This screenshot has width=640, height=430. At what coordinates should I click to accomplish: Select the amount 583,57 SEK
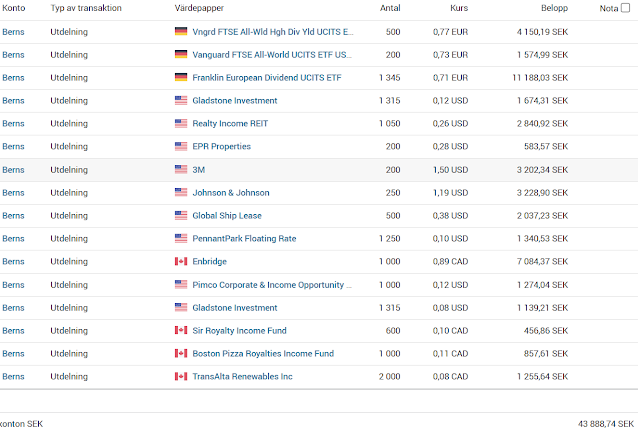[x=546, y=146]
